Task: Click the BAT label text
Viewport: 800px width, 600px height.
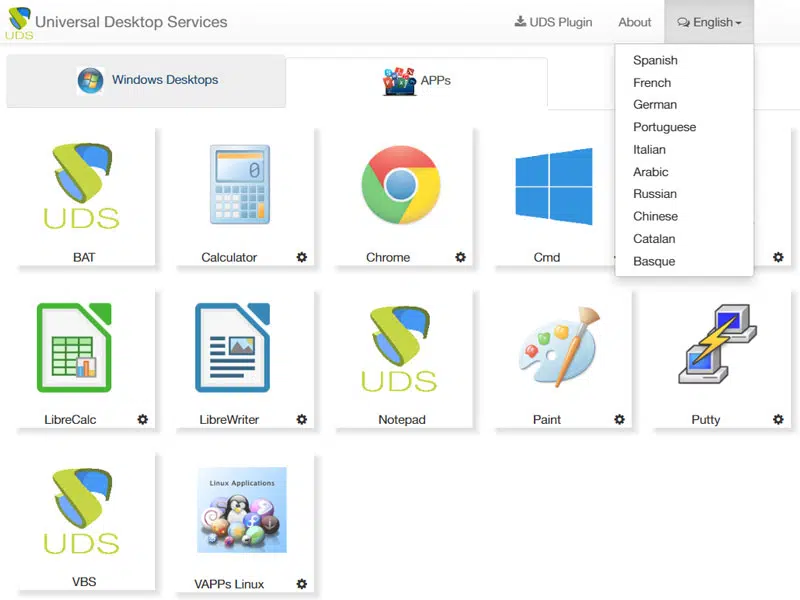Action: pyautogui.click(x=84, y=258)
